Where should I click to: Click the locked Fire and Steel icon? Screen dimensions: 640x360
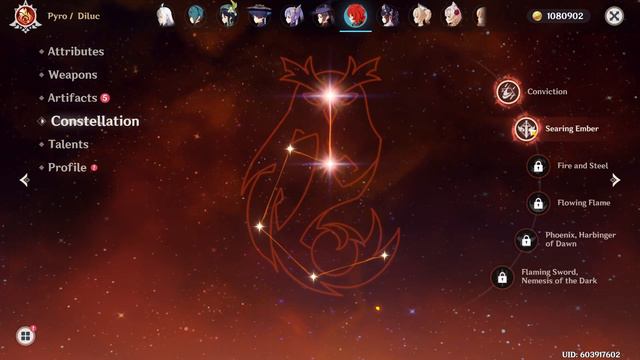click(x=538, y=166)
